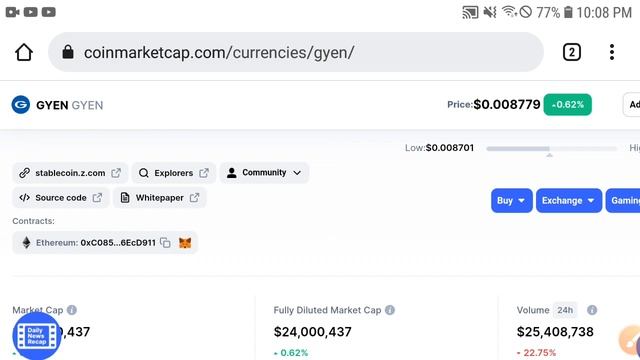640x360 pixels.
Task: Tap the coinmarketcap.com URL address bar
Action: (296, 52)
